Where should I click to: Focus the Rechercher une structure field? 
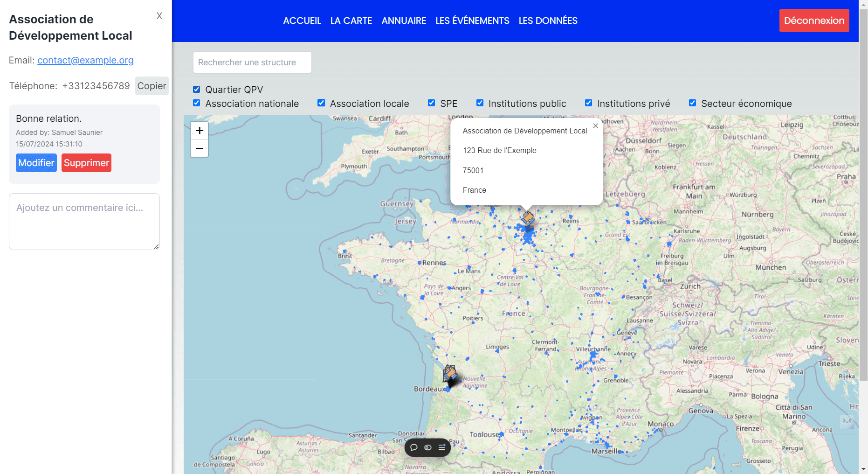pyautogui.click(x=252, y=63)
